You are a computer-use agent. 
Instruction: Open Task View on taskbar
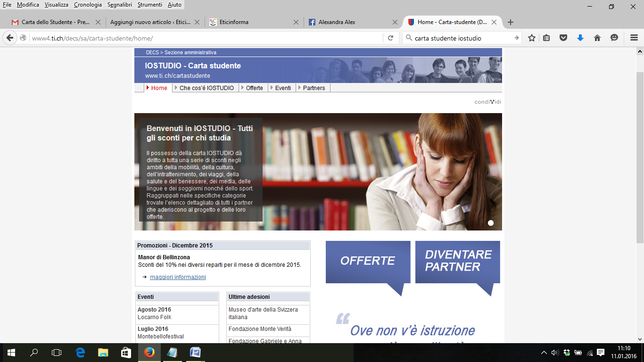pos(57,353)
